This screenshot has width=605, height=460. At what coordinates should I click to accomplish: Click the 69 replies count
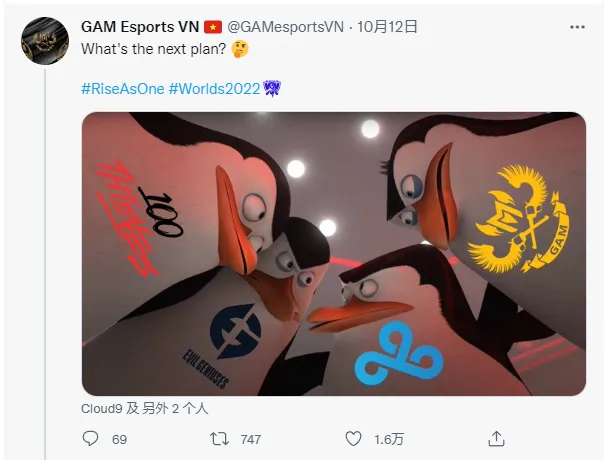pyautogui.click(x=119, y=439)
